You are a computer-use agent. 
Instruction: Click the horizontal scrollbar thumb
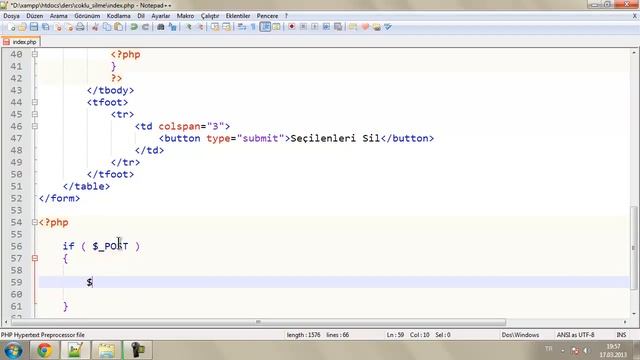(x=258, y=322)
